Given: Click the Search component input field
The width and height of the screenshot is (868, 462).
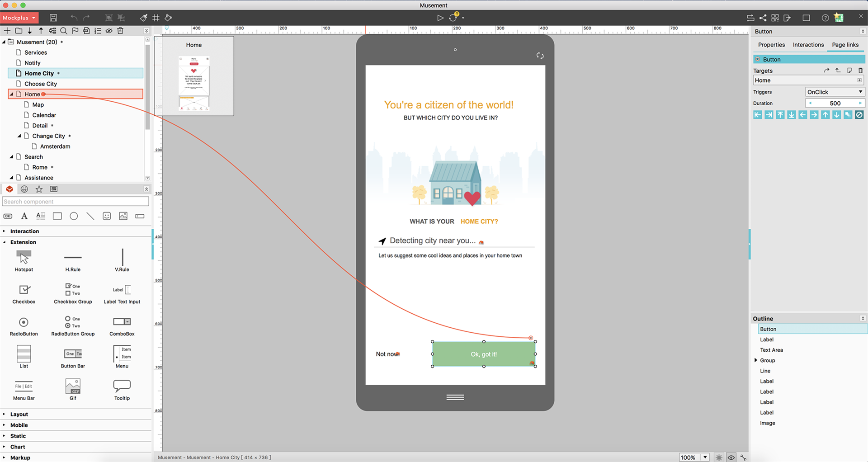Looking at the screenshot, I should point(75,202).
